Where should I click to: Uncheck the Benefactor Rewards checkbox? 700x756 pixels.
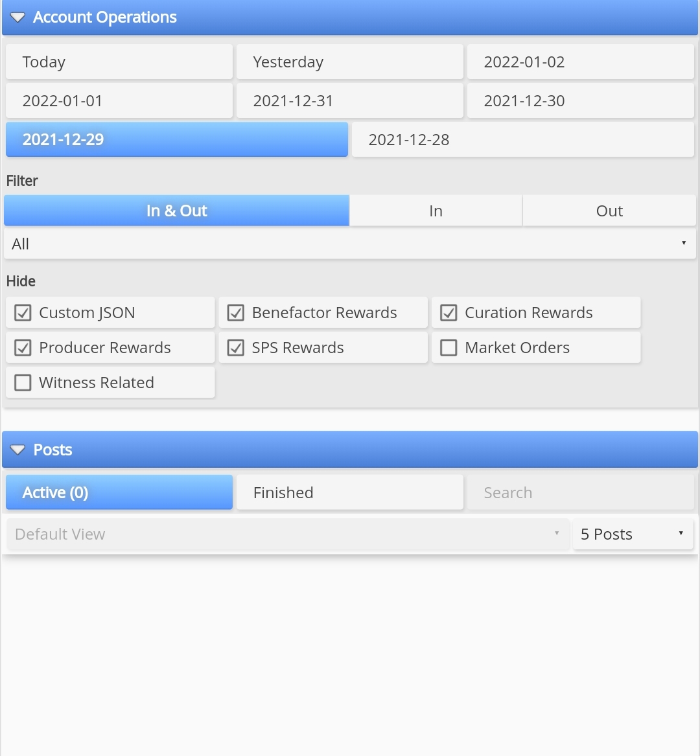[x=235, y=313]
